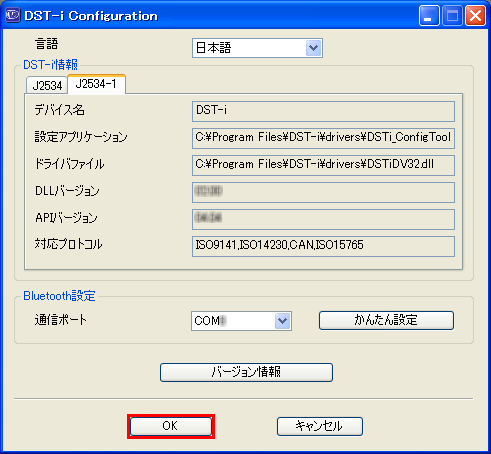Click the ドライバファイル path field
This screenshot has height=454, width=491.
323,165
